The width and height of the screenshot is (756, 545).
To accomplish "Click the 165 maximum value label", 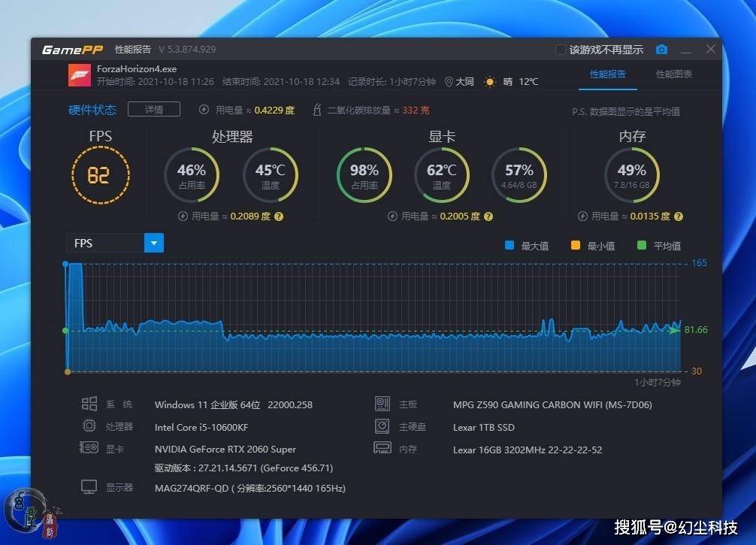I will (699, 263).
